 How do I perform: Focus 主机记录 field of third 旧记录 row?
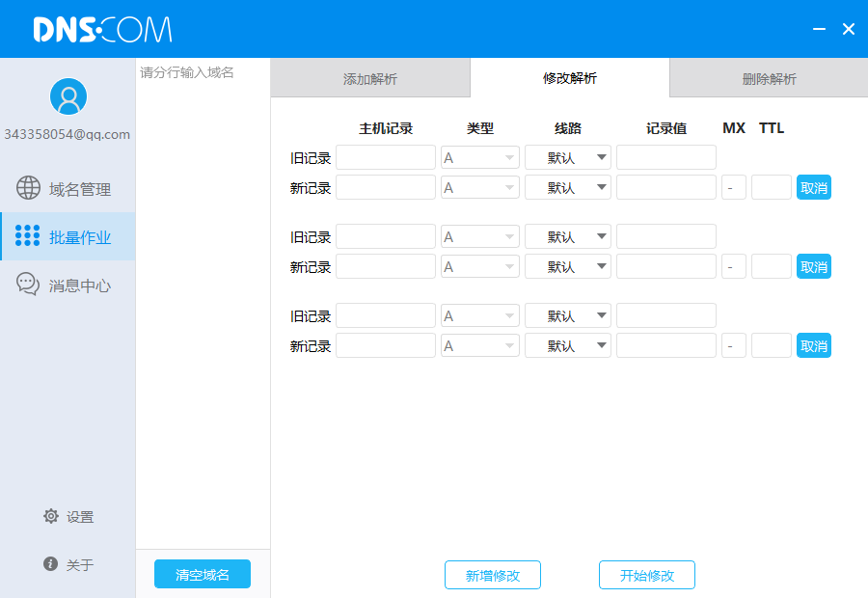386,316
